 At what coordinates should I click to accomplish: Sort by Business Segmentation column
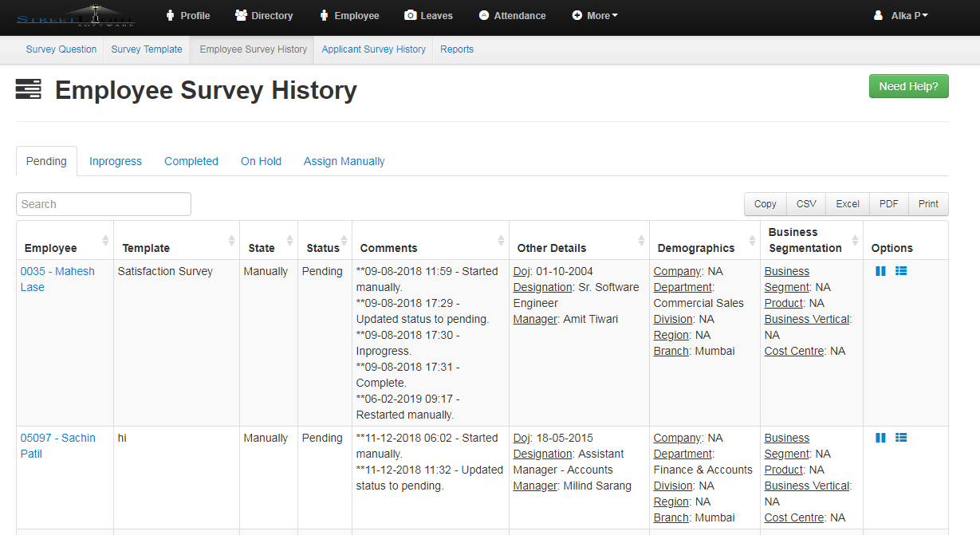click(x=854, y=241)
